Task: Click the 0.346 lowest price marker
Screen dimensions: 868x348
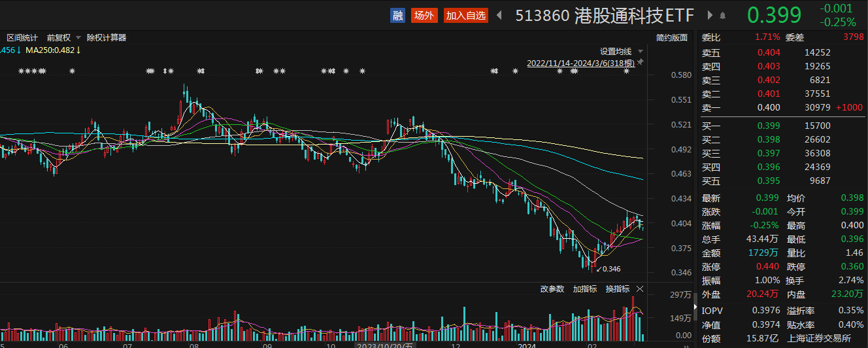Action: [x=611, y=269]
